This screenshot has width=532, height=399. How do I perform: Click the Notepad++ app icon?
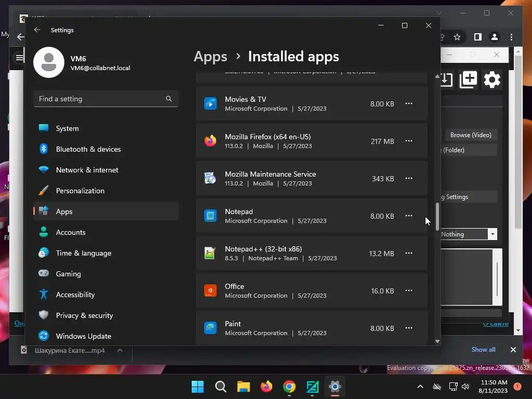(x=210, y=253)
